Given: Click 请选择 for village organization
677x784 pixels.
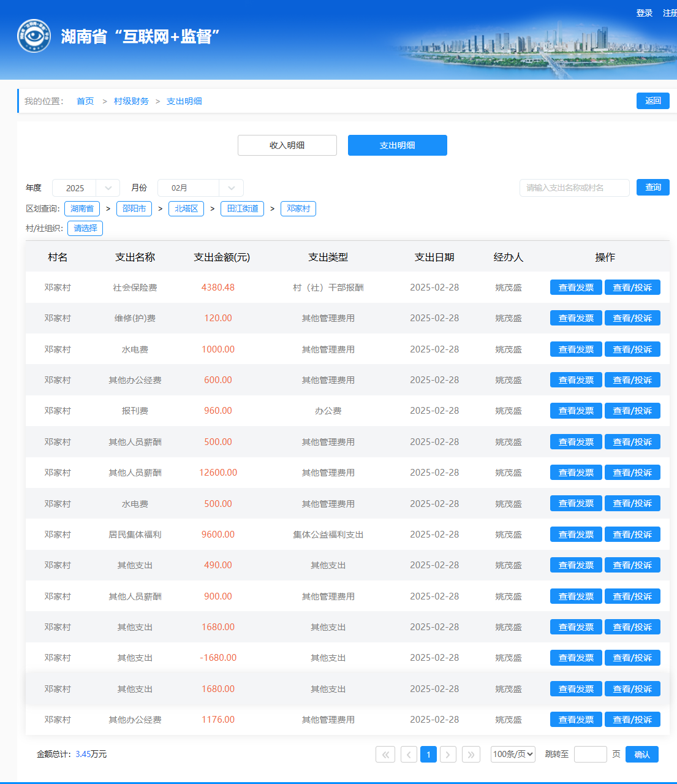Looking at the screenshot, I should (85, 228).
